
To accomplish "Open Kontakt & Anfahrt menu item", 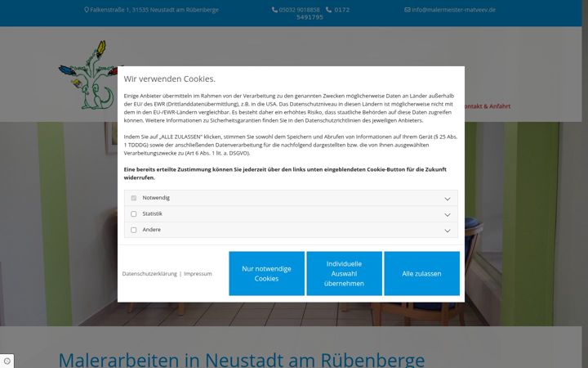I will (x=487, y=106).
